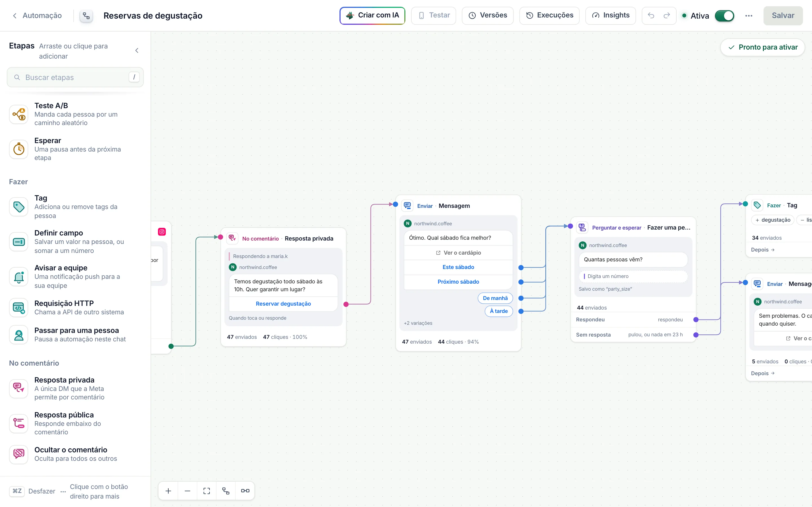The width and height of the screenshot is (812, 507).
Task: Open the three-dots more options menu
Action: pos(749,16)
